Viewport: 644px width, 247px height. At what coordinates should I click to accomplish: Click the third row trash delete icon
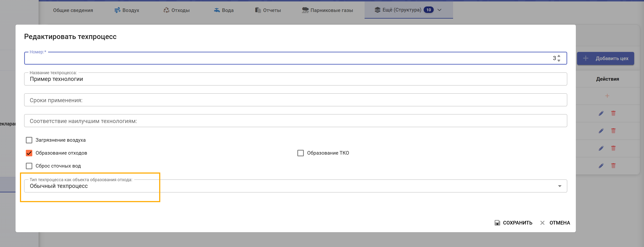tap(613, 148)
